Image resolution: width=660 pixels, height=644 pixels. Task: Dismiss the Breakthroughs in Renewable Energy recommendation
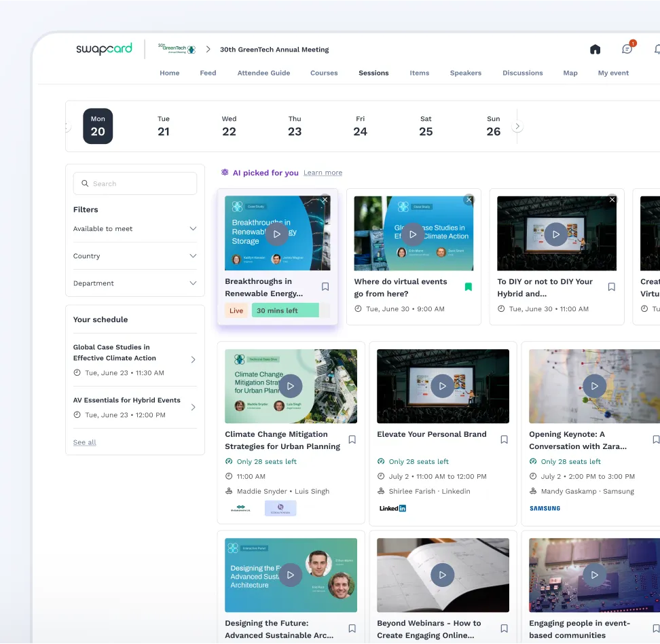(x=325, y=200)
